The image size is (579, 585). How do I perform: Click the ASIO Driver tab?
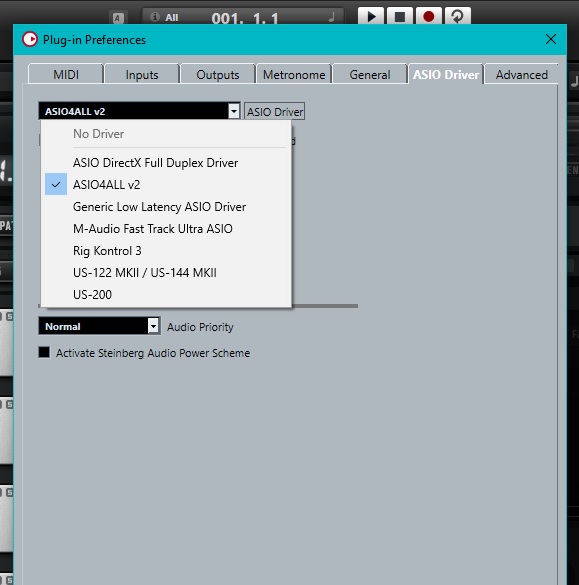(446, 75)
